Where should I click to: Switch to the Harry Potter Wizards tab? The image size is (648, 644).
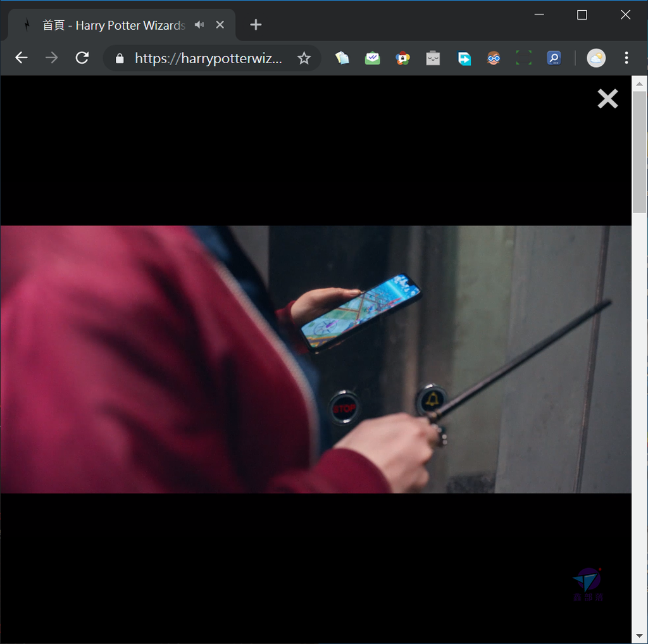point(121,25)
